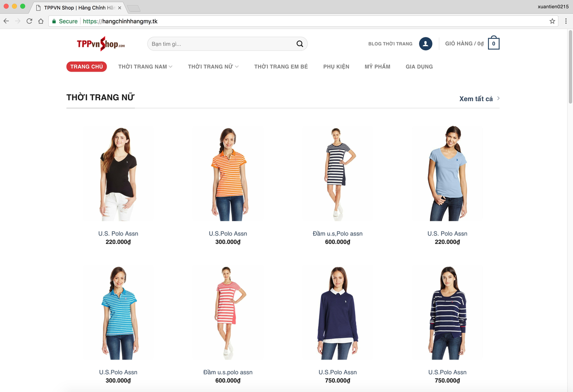Click 'U.S.Polo Assn' under blue striped polo
The image size is (573, 392).
click(x=118, y=372)
